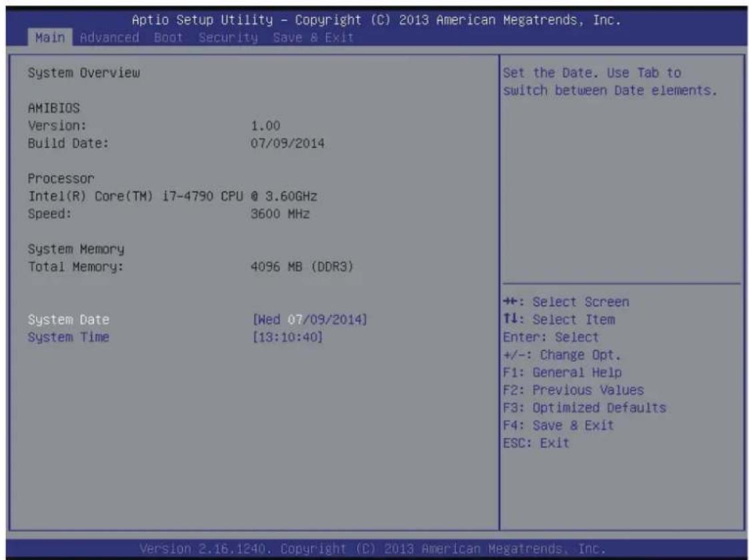The image size is (749, 560).
Task: Switch to the Main tab
Action: tap(50, 38)
